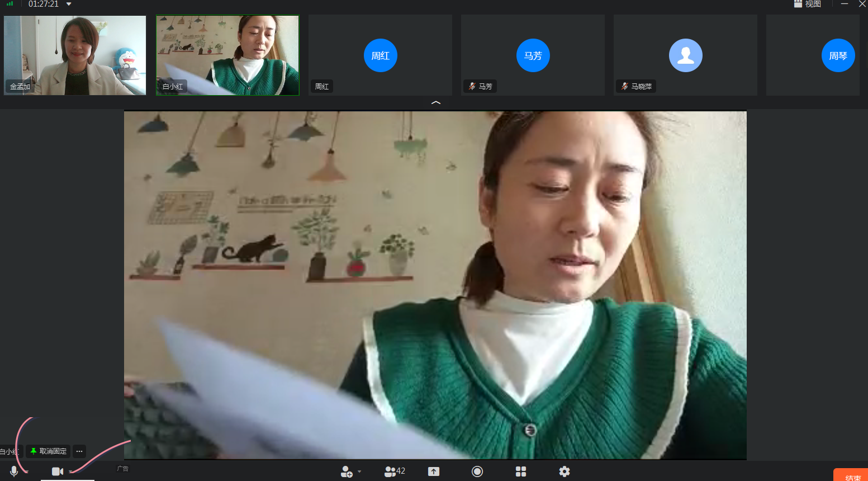Click 取消固定 to unpin the video
The width and height of the screenshot is (868, 481).
click(49, 451)
